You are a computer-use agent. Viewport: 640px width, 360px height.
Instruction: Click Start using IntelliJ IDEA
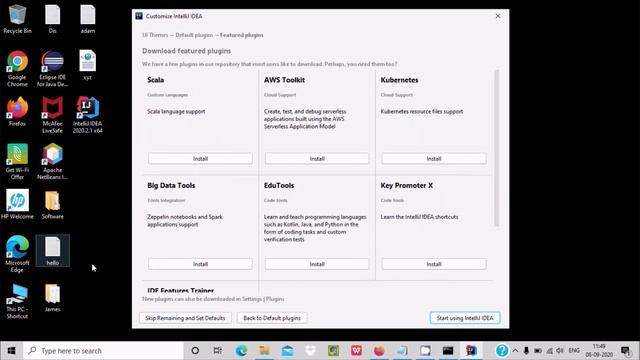[465, 318]
